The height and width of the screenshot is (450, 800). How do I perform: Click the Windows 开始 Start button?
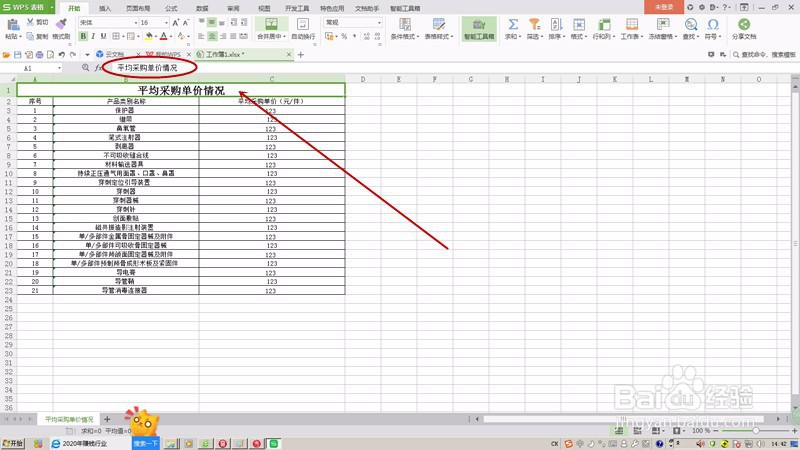point(12,443)
